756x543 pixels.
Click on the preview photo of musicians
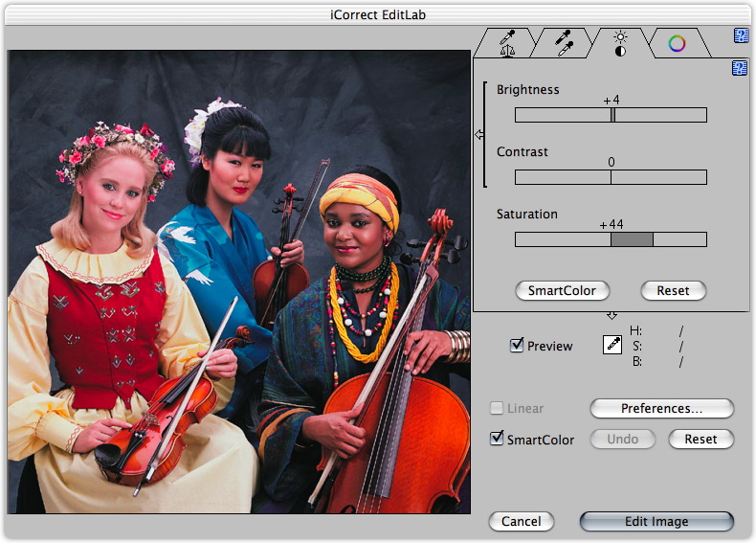239,282
